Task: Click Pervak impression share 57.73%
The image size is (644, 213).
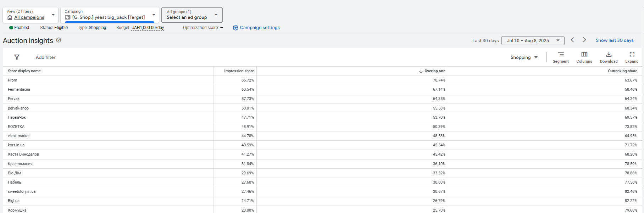Action: point(248,99)
